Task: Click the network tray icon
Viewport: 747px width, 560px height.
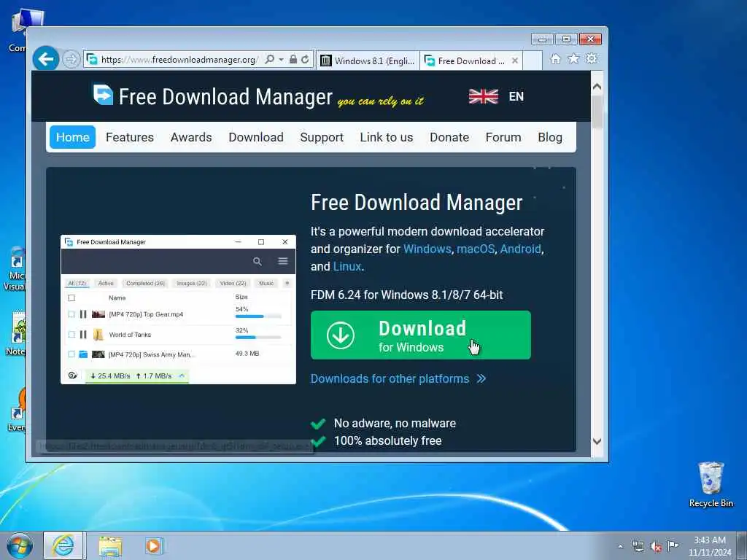Action: [638, 547]
